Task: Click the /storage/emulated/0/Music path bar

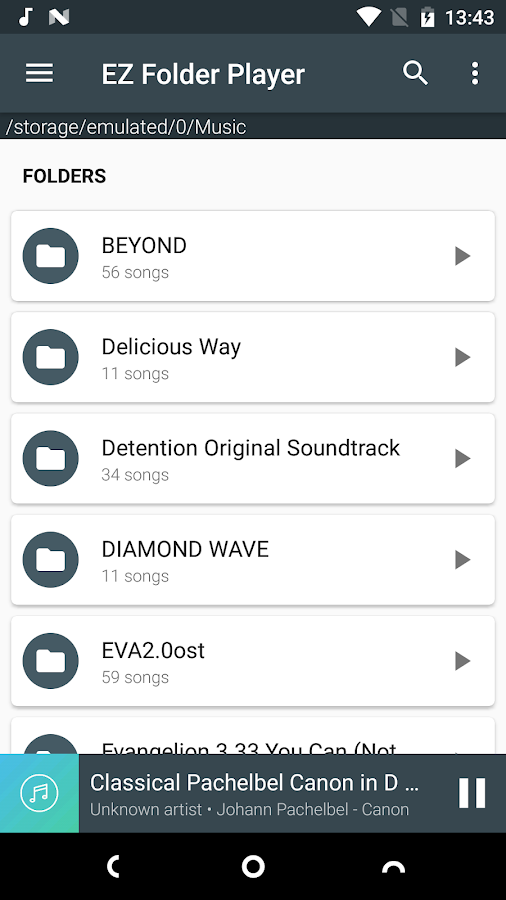Action: click(x=253, y=126)
